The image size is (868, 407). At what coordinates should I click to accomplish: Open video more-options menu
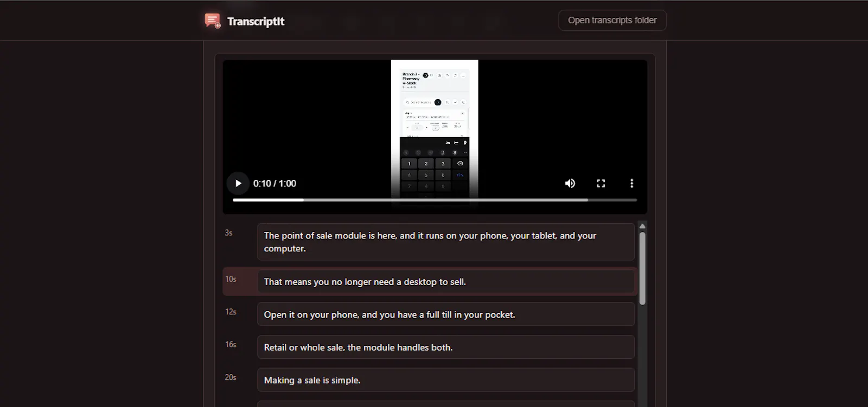tap(631, 183)
